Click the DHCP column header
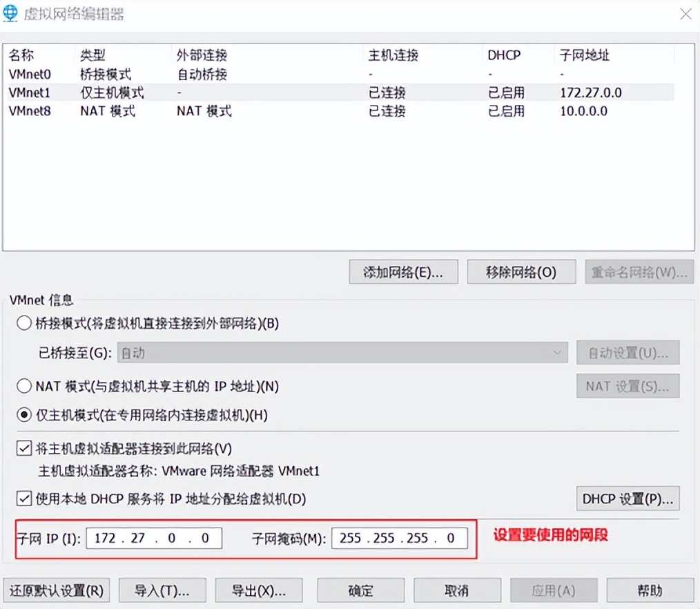This screenshot has height=609, width=700. (x=518, y=55)
